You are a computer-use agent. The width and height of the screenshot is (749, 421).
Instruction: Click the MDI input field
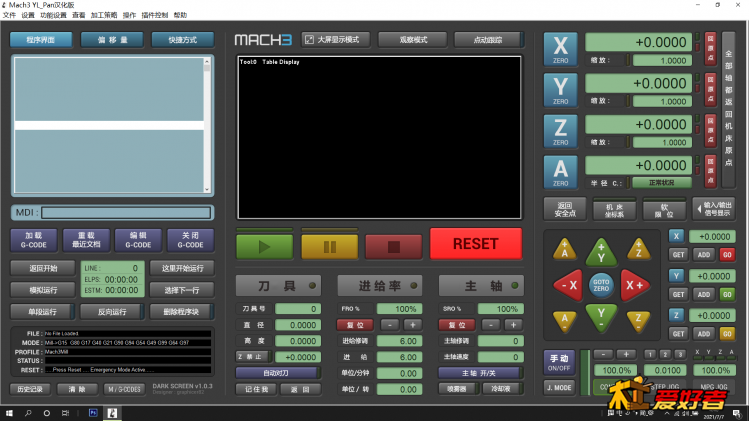coord(126,213)
